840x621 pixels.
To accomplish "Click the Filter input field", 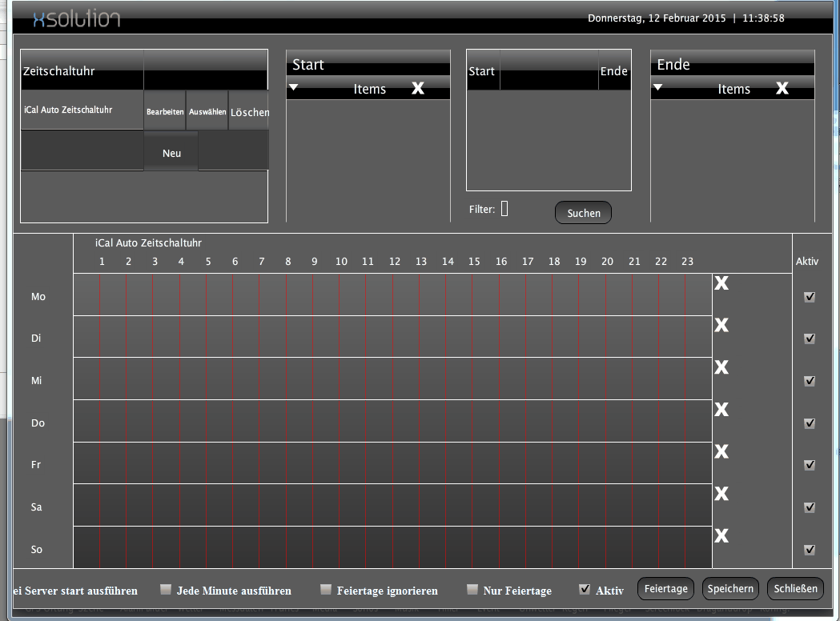I will 504,209.
